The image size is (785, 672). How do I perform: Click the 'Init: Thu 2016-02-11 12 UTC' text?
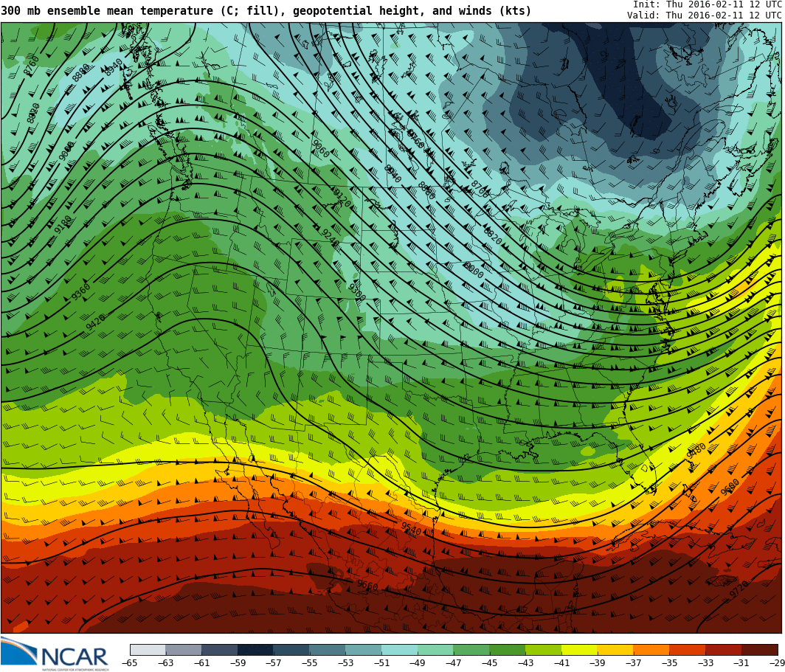(707, 4)
